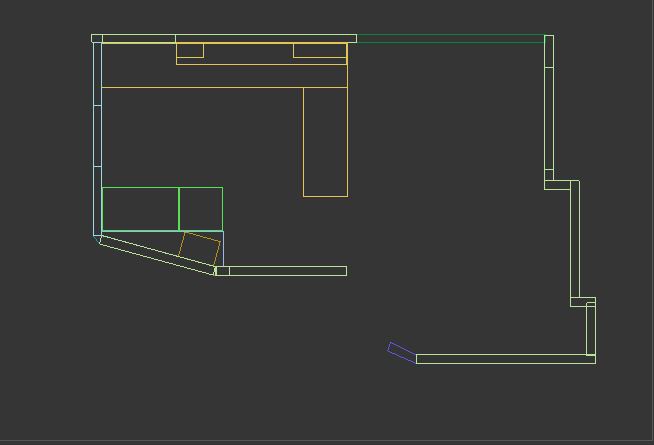Select the short horizontal jog in right wall
Viewport: 654px width, 445px height.
pos(561,185)
